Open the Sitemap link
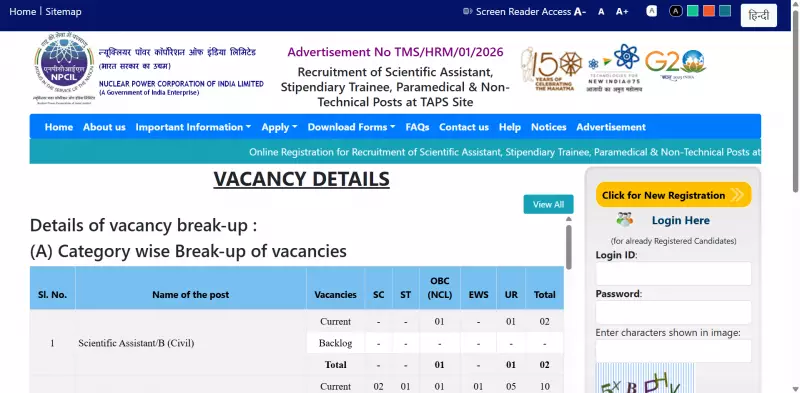 (63, 11)
